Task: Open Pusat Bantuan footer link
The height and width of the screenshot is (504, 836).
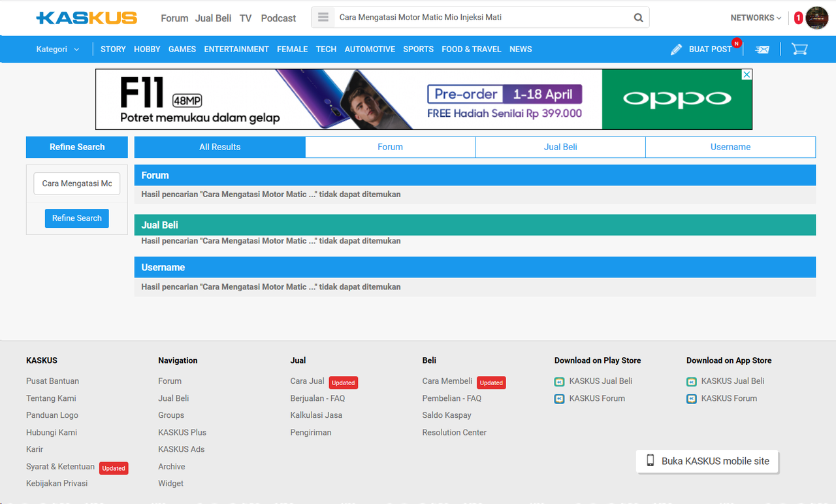Action: tap(52, 381)
